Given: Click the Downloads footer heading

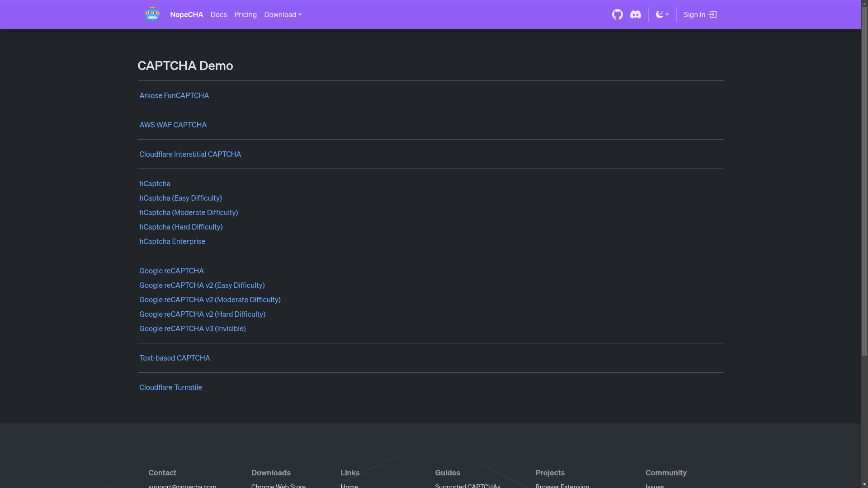Looking at the screenshot, I should [x=271, y=473].
